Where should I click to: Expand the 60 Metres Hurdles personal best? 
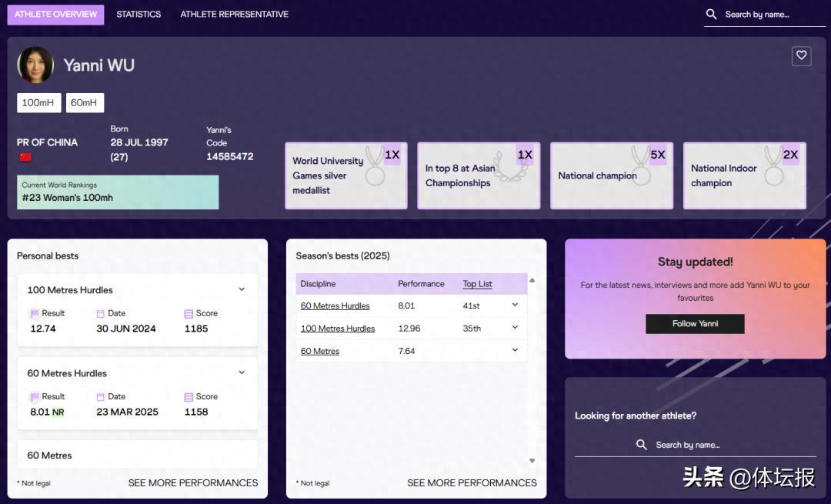(242, 373)
